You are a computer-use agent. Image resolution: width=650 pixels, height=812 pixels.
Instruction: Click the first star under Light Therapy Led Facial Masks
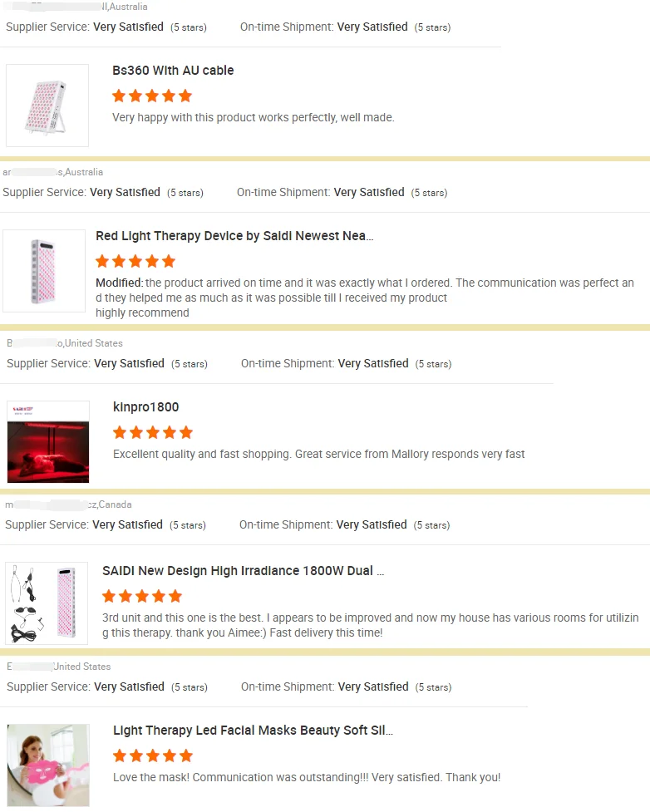coord(120,755)
